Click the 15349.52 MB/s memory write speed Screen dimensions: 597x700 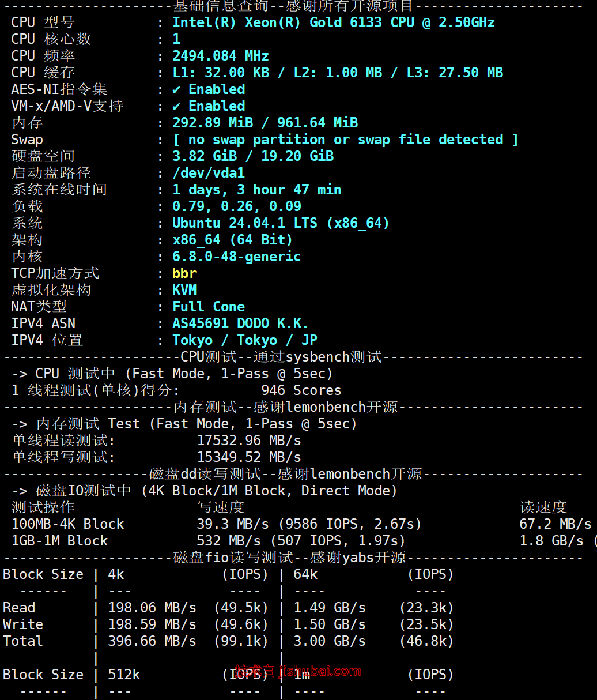click(249, 457)
